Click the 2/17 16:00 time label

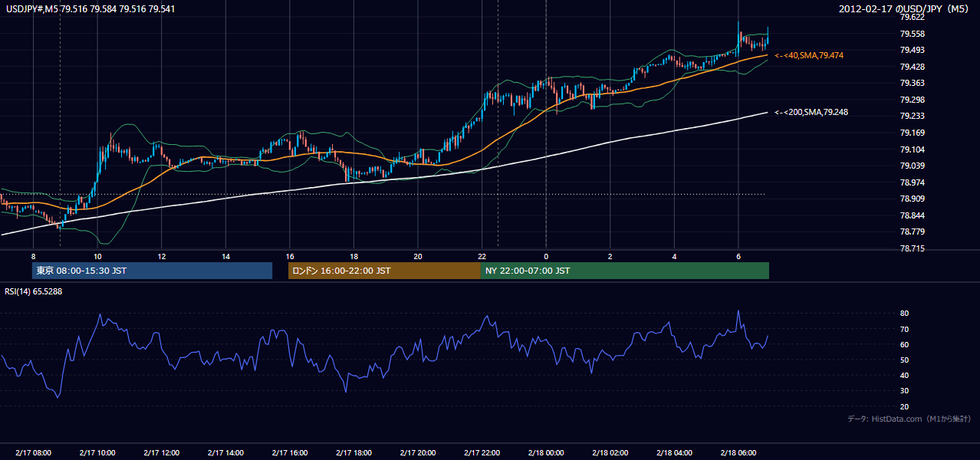point(289,453)
